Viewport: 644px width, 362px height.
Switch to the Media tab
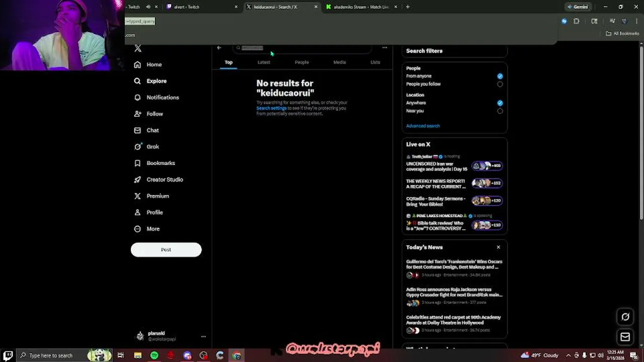click(340, 62)
